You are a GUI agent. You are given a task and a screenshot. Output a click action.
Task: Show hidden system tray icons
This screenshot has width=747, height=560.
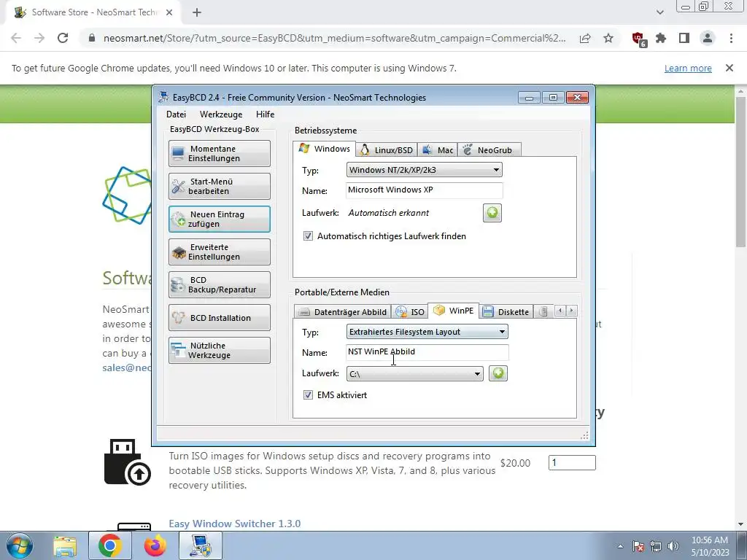620,546
